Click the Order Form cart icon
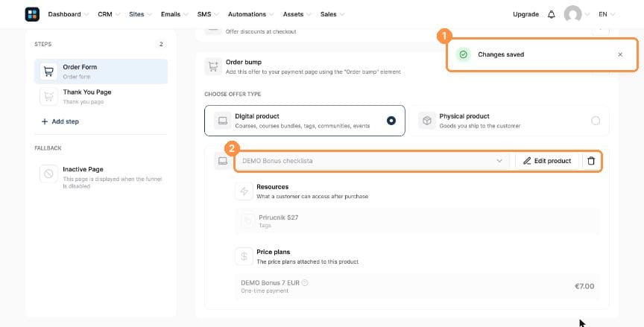Screen dimensions: 644x327 48,72
